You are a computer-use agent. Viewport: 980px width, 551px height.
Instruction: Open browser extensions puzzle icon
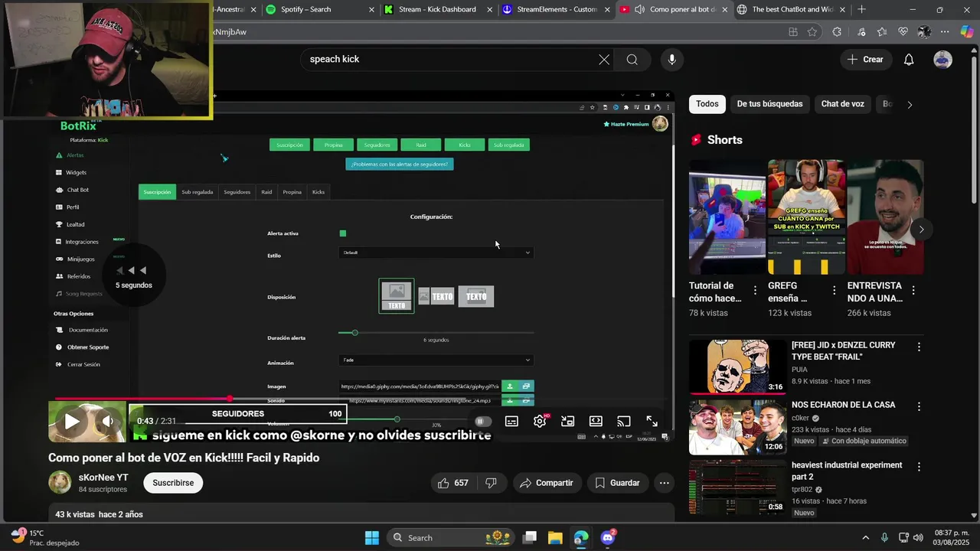point(837,32)
